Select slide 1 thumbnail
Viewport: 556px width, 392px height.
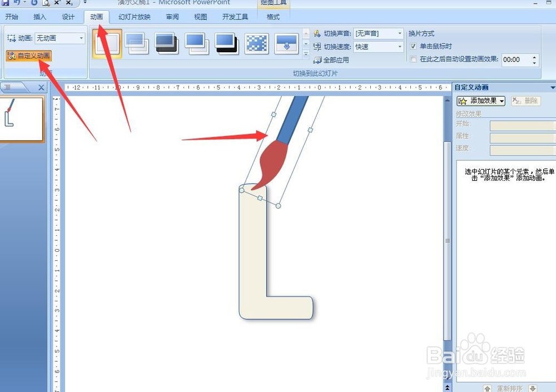21,118
